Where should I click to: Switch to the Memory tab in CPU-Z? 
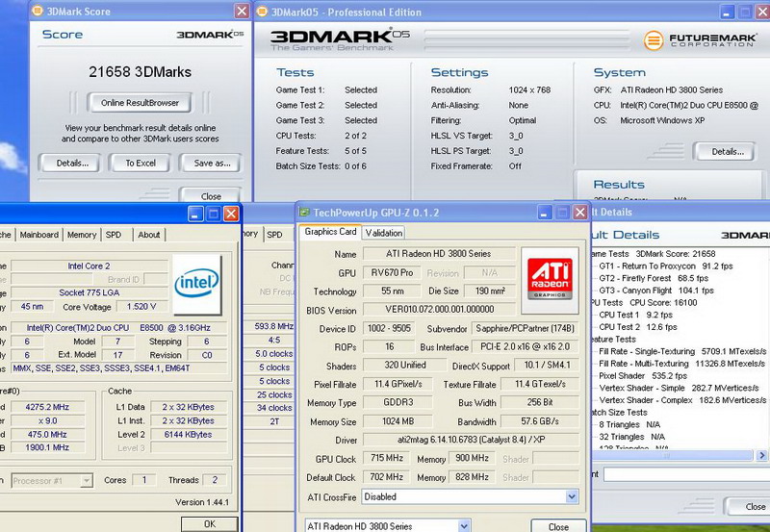82,235
